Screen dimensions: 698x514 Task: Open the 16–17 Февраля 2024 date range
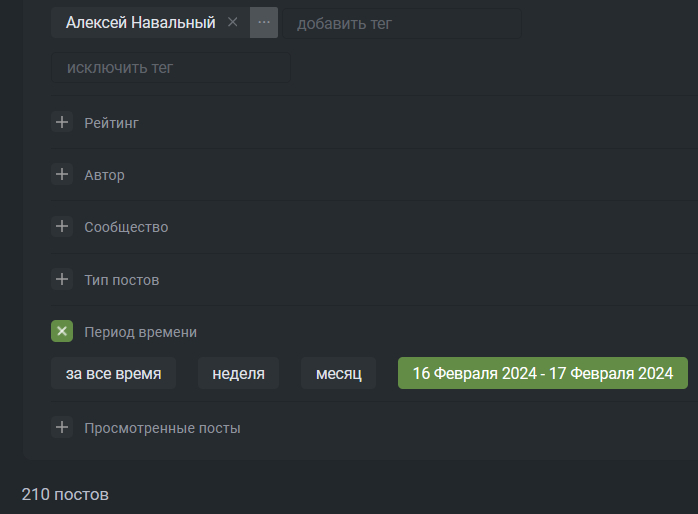(542, 373)
